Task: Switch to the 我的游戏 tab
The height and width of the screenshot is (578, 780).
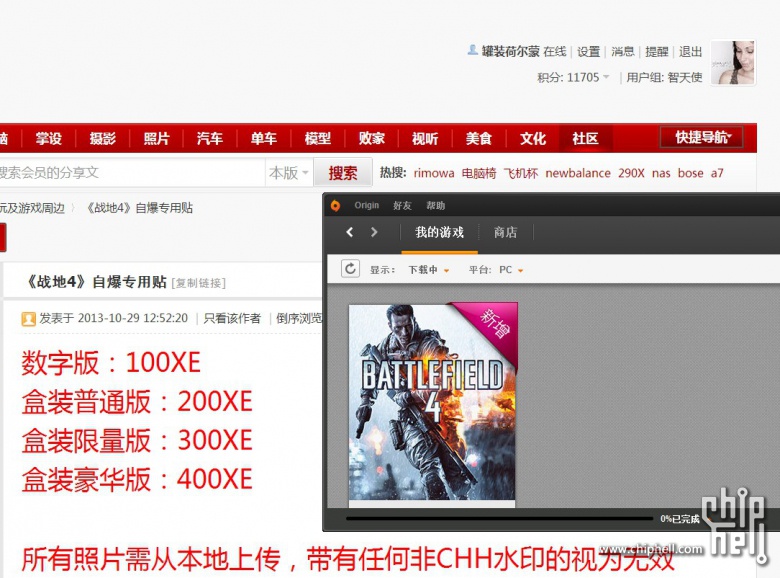Action: point(439,232)
